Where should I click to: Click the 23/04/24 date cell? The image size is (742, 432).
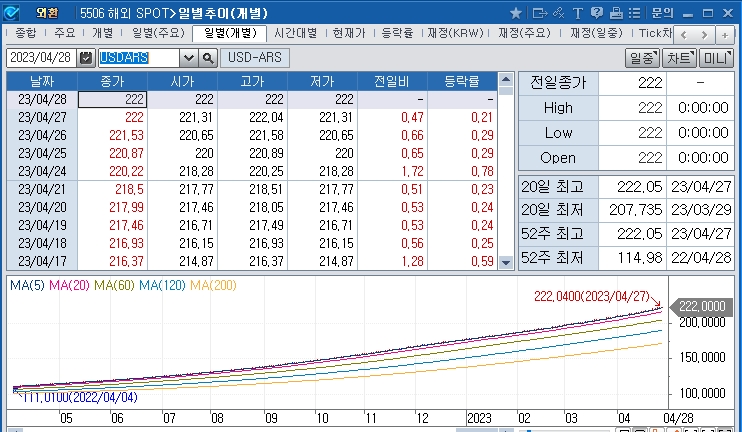pos(42,171)
